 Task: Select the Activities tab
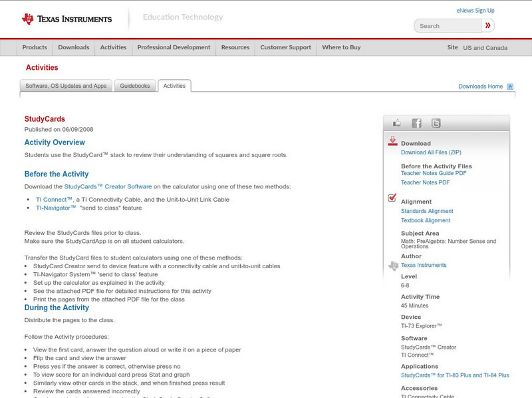[174, 86]
